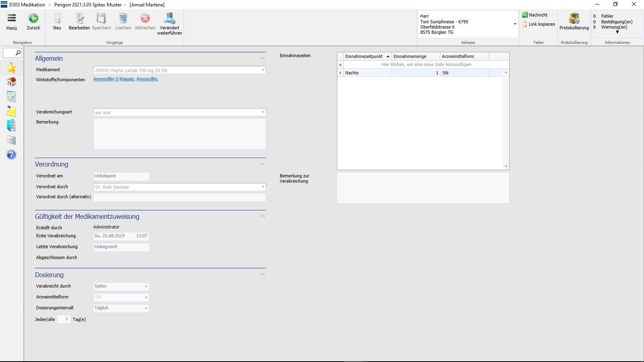Open the Protokollierung icon

[574, 19]
